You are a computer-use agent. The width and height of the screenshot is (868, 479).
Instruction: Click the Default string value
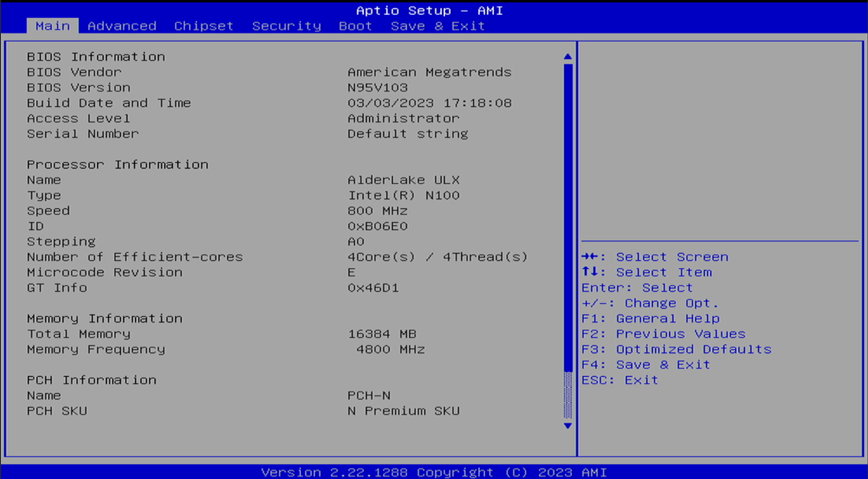[x=408, y=134]
